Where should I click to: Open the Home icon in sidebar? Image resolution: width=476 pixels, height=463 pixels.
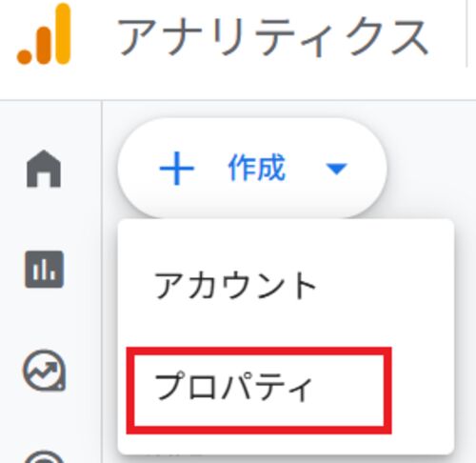[x=44, y=169]
